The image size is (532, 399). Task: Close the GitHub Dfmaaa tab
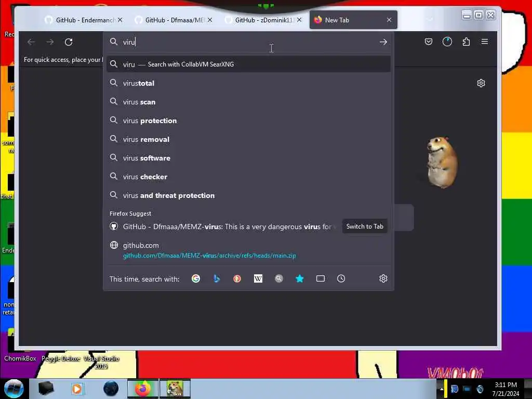pyautogui.click(x=210, y=20)
